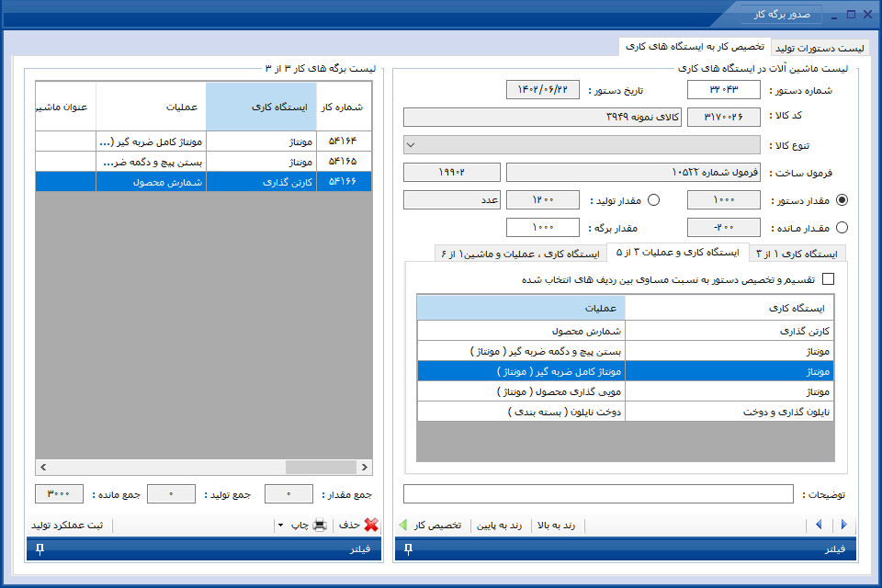The height and width of the screenshot is (588, 882).
Task: Click the right arrow of the horizontal scrollbar
Action: tap(365, 467)
